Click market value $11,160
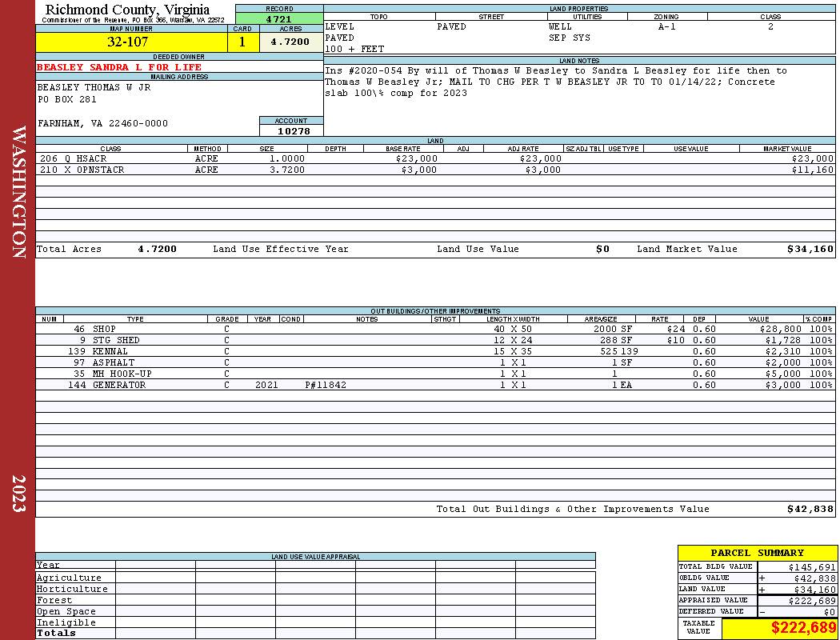 (812, 170)
